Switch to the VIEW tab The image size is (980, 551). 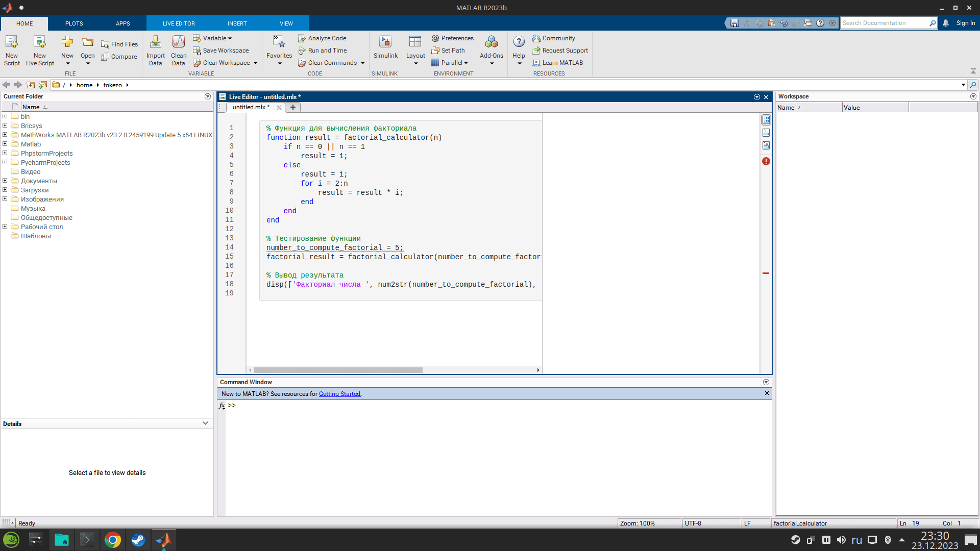(x=286, y=23)
